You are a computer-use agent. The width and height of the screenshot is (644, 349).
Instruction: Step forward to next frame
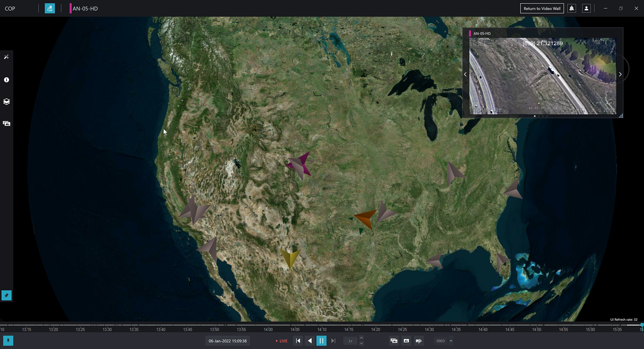tap(333, 341)
